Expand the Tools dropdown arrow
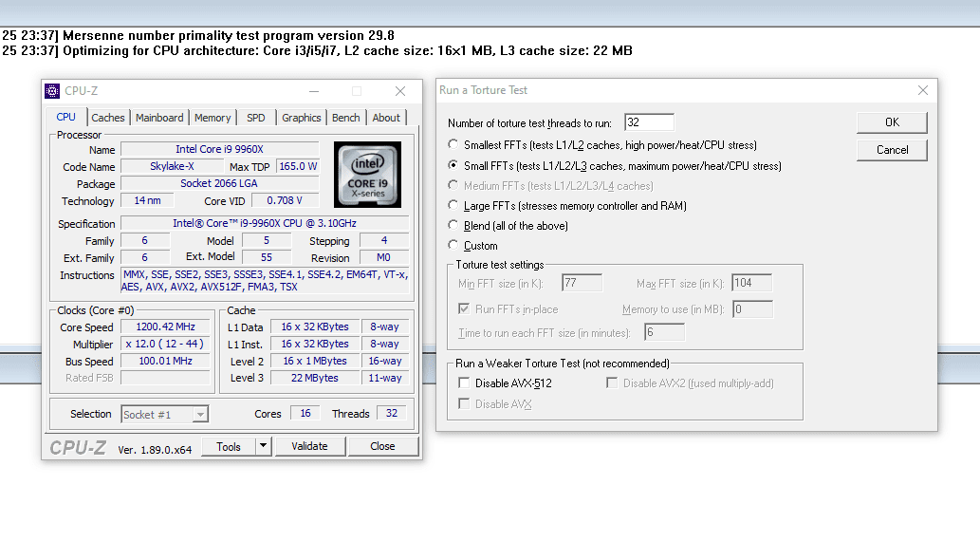 click(x=263, y=446)
